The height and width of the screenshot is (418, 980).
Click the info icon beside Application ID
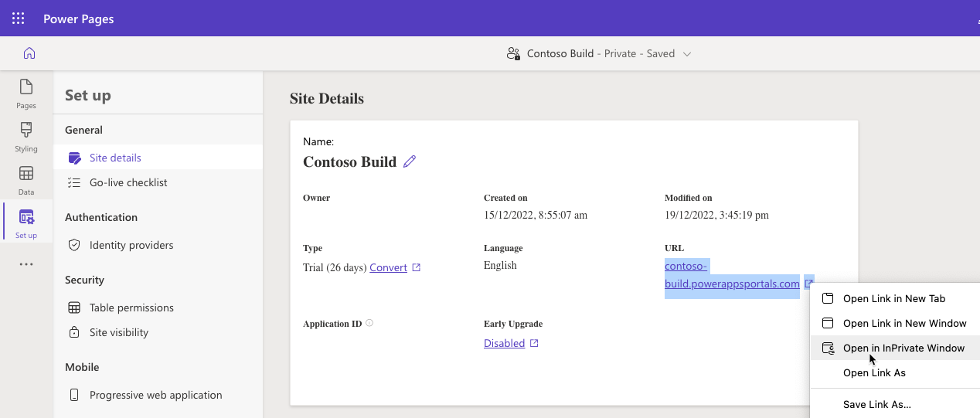(369, 323)
